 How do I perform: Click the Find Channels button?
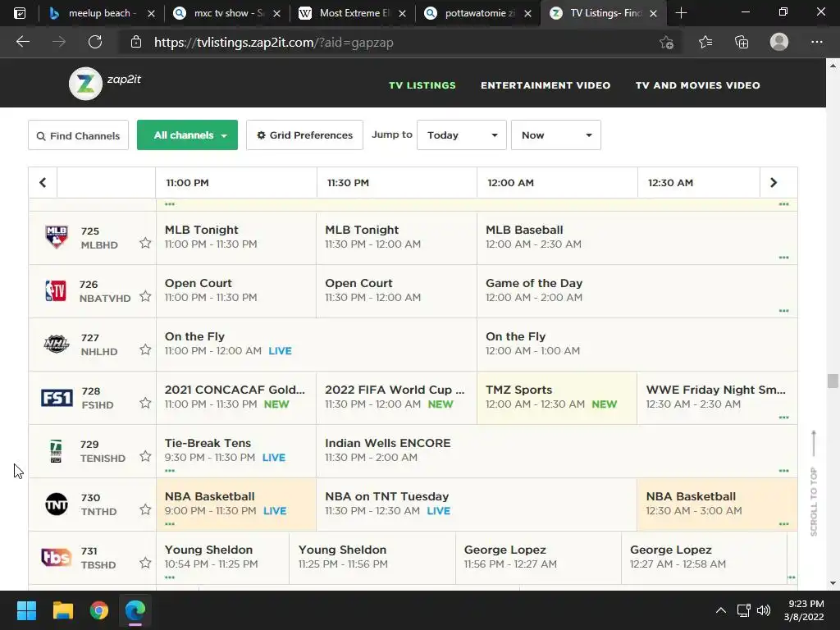tap(78, 135)
